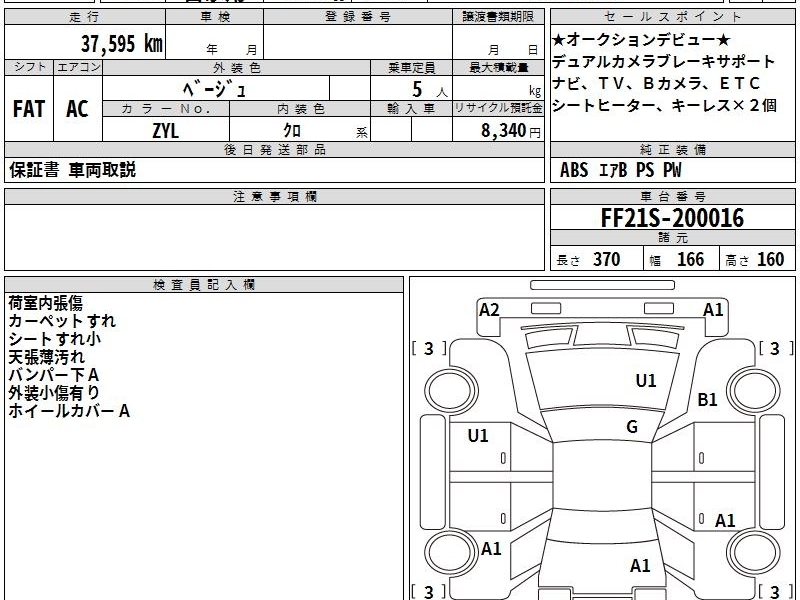The width and height of the screenshot is (800, 600).
Task: Click the 諸元 section header
Action: click(x=672, y=237)
